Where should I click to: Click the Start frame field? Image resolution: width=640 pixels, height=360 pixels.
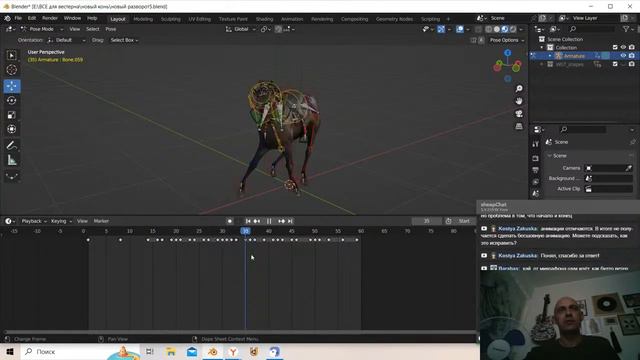pyautogui.click(x=464, y=221)
